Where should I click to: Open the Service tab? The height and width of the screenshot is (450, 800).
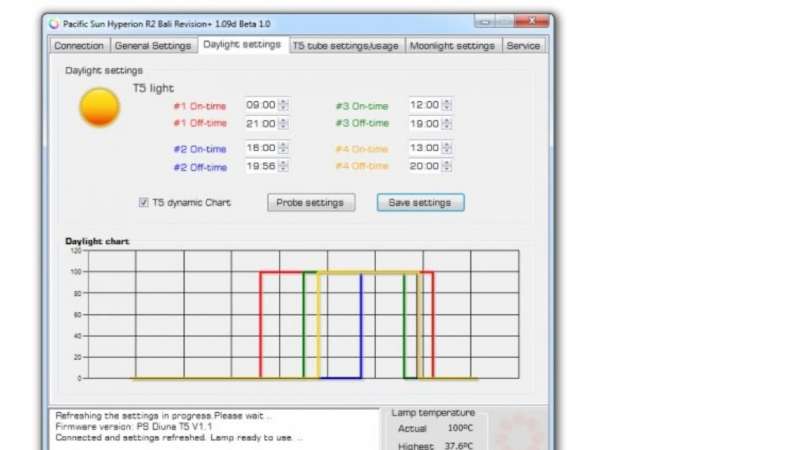(x=523, y=46)
